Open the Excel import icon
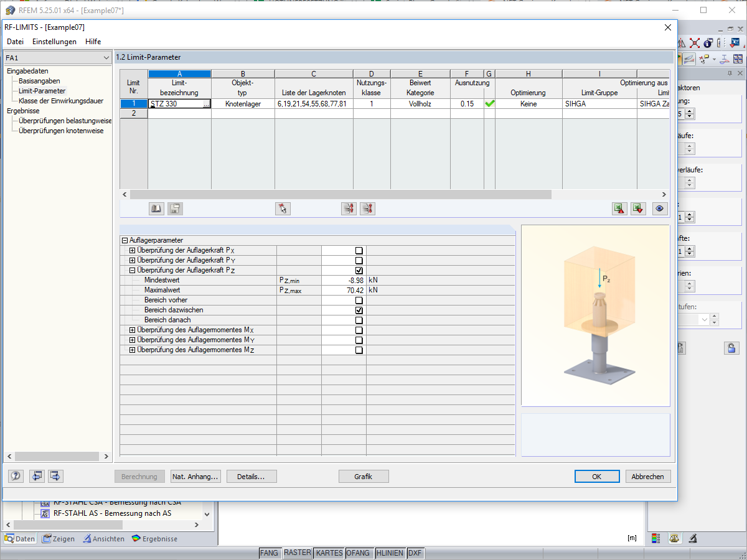 619,208
